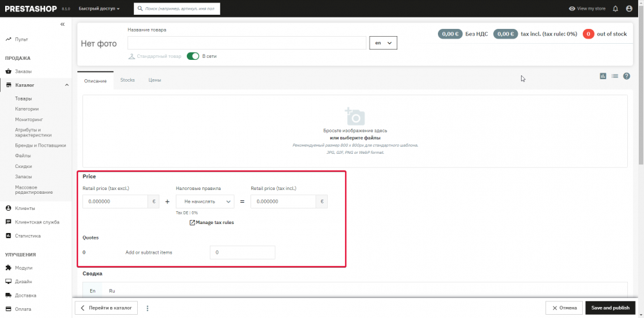The height and width of the screenshot is (318, 644).
Task: Click the Клиенты person icon
Action: click(x=8, y=208)
